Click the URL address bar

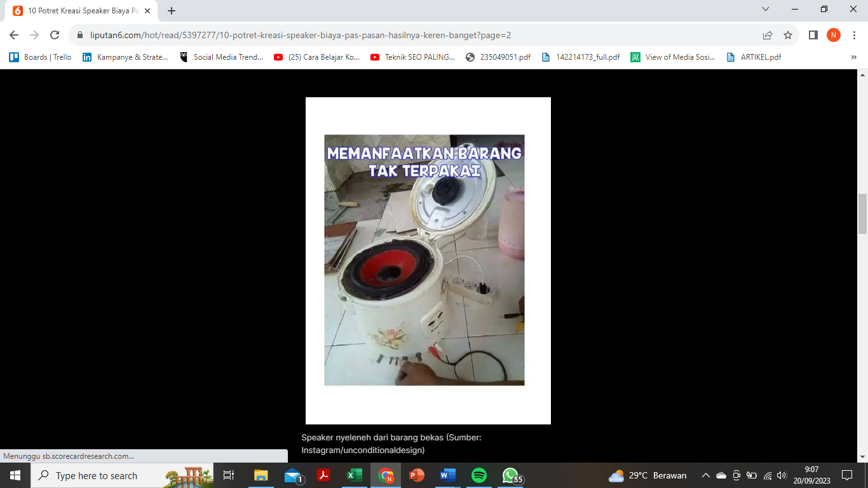413,36
